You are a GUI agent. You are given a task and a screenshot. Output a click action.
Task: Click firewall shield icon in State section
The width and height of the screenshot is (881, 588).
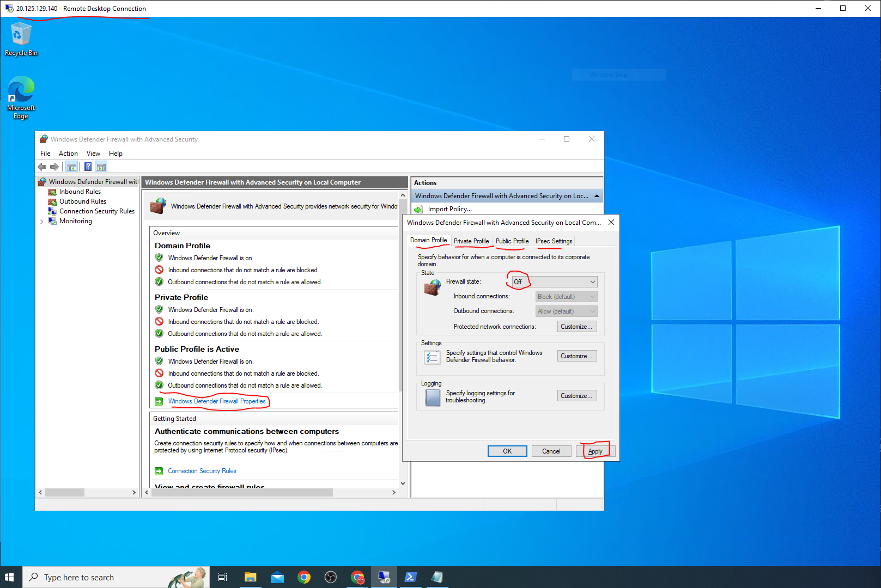click(433, 287)
